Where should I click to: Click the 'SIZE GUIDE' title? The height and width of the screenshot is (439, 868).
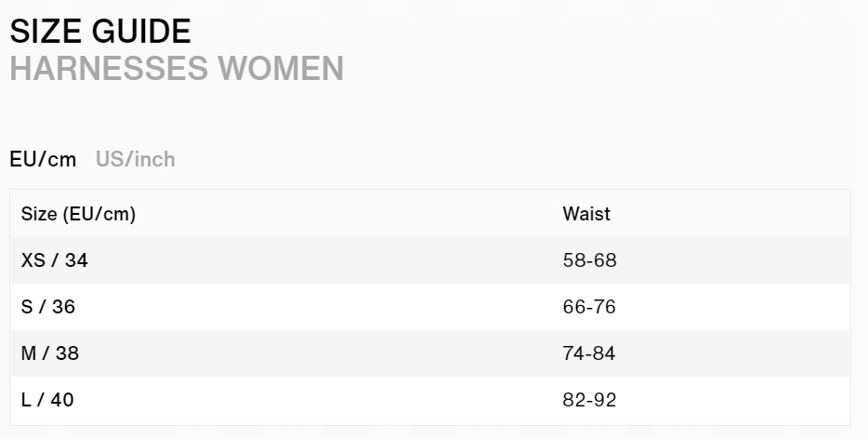[100, 32]
